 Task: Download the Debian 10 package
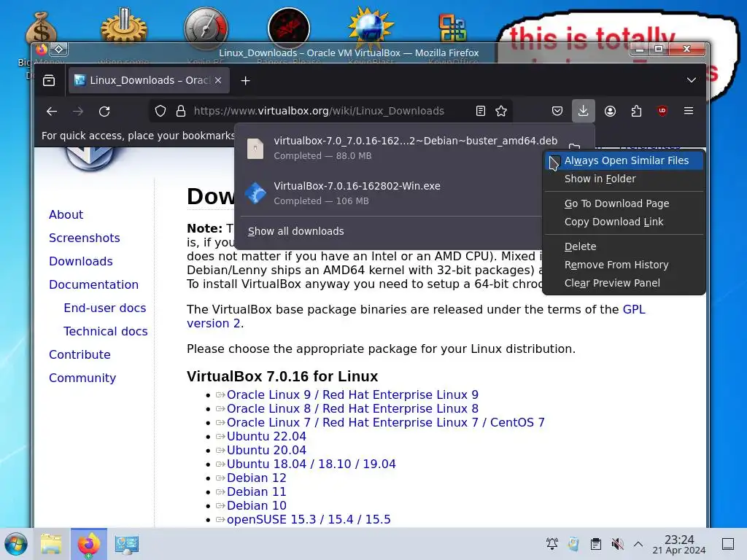coord(256,505)
